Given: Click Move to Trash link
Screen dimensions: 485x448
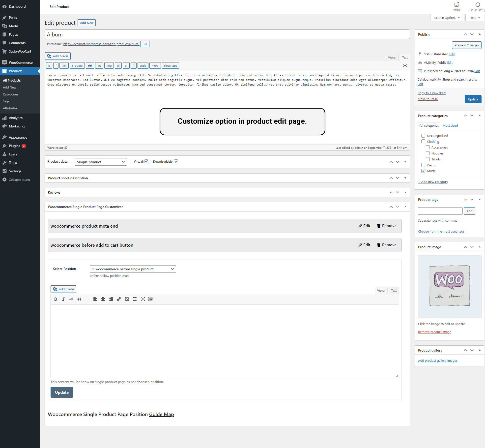Looking at the screenshot, I should pos(428,99).
